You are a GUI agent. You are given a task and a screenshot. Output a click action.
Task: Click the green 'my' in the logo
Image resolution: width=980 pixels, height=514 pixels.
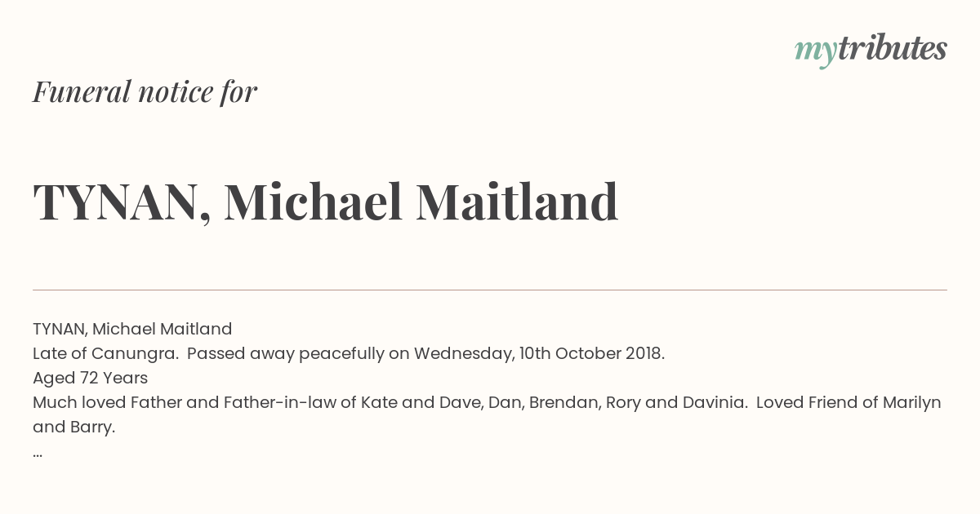click(x=815, y=52)
